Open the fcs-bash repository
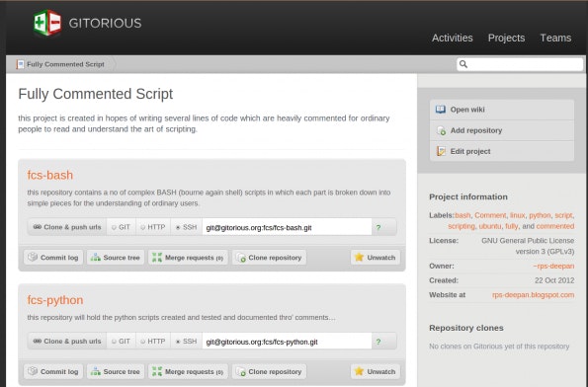Screen dimensions: 588x387 (49, 175)
